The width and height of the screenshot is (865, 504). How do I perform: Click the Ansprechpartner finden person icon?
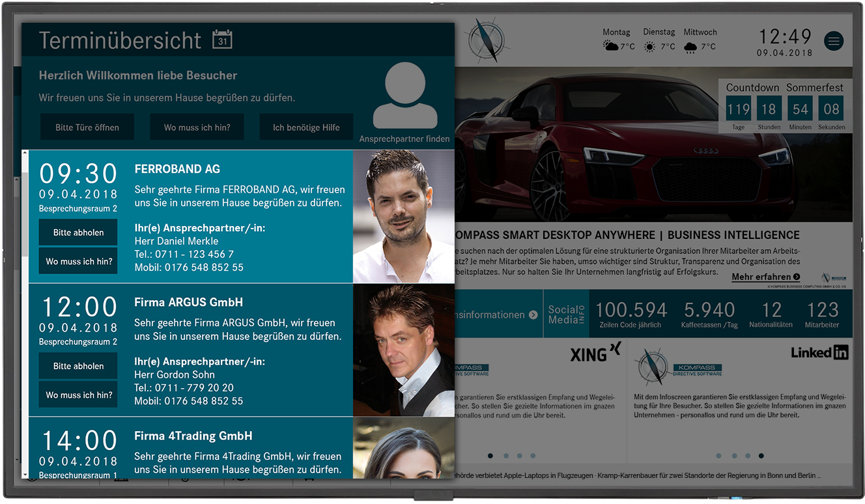point(404,96)
